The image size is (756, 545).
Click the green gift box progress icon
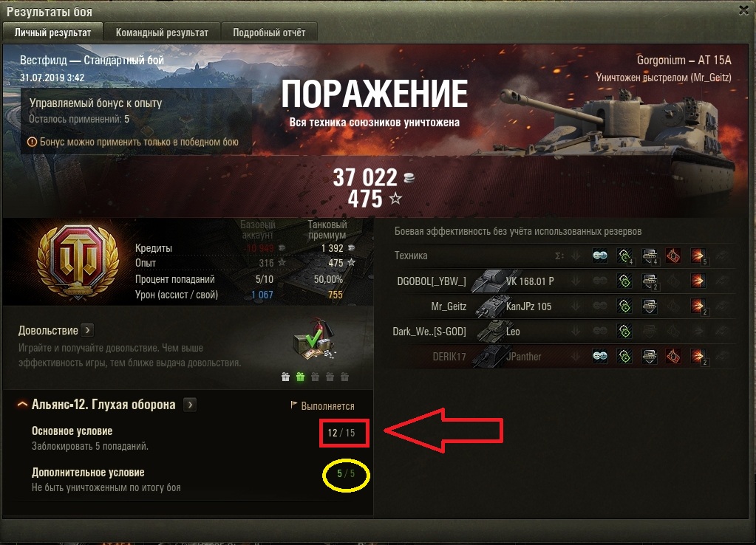click(300, 377)
